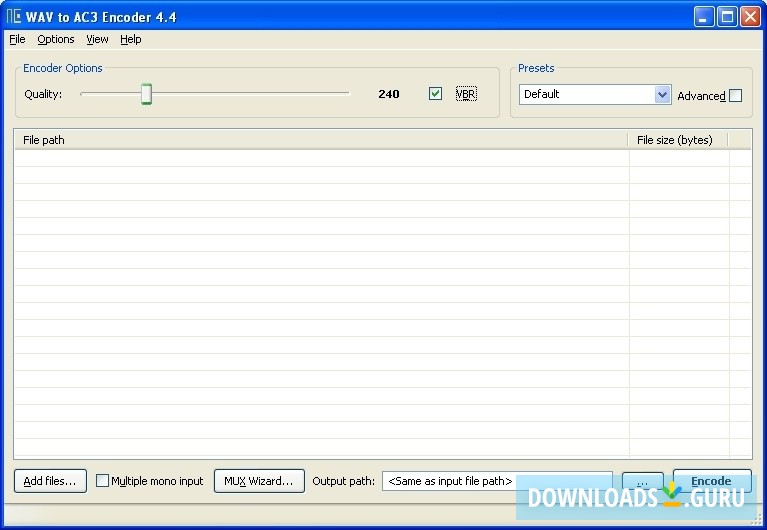Sort by File size (bytes) column
This screenshot has height=530, width=767.
click(x=678, y=140)
